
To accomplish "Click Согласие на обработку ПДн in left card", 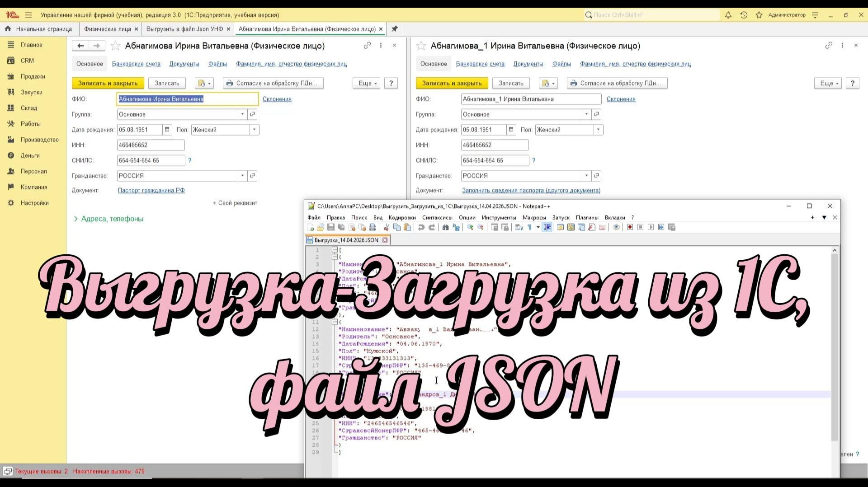I will pos(273,83).
